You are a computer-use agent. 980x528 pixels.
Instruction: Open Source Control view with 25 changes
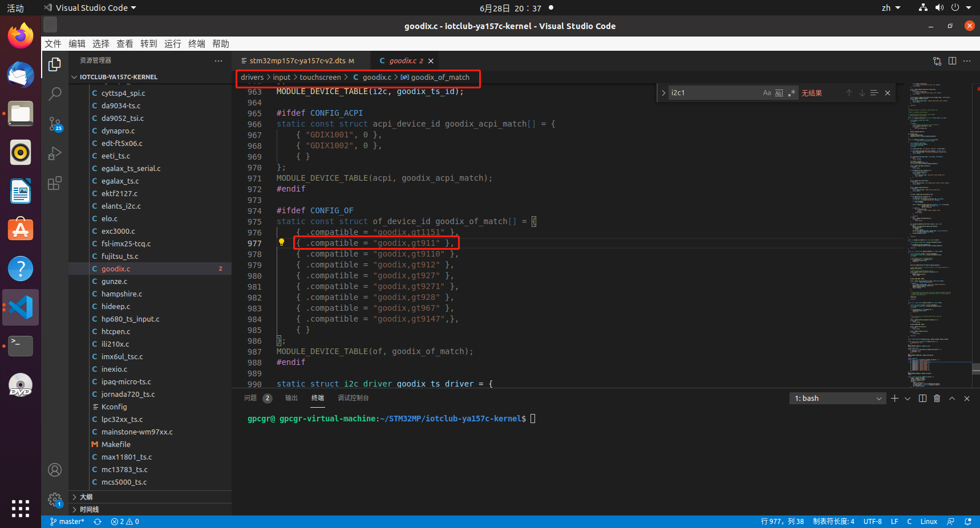(55, 124)
